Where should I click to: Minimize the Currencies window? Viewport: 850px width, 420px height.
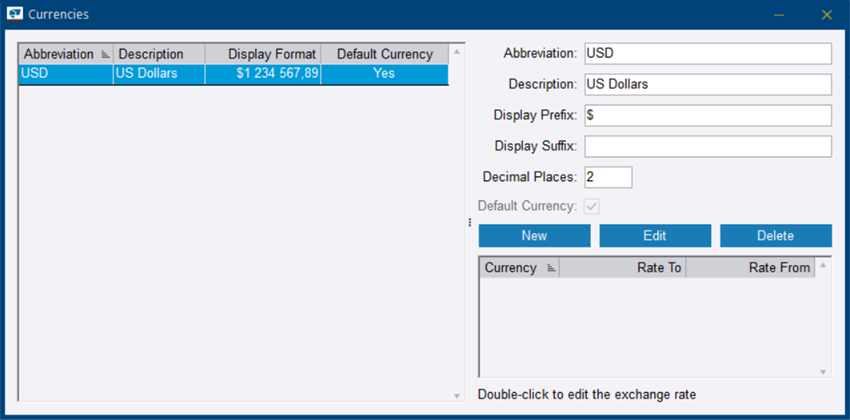point(779,14)
